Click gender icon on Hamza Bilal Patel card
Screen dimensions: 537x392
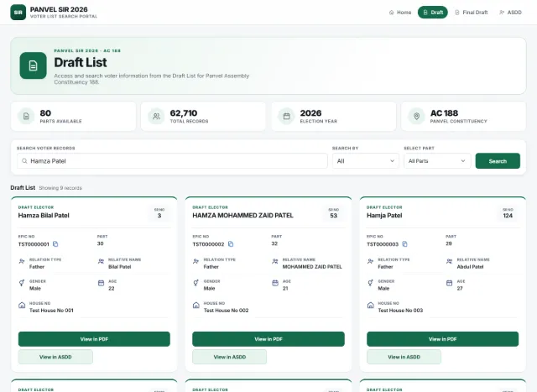[22, 283]
